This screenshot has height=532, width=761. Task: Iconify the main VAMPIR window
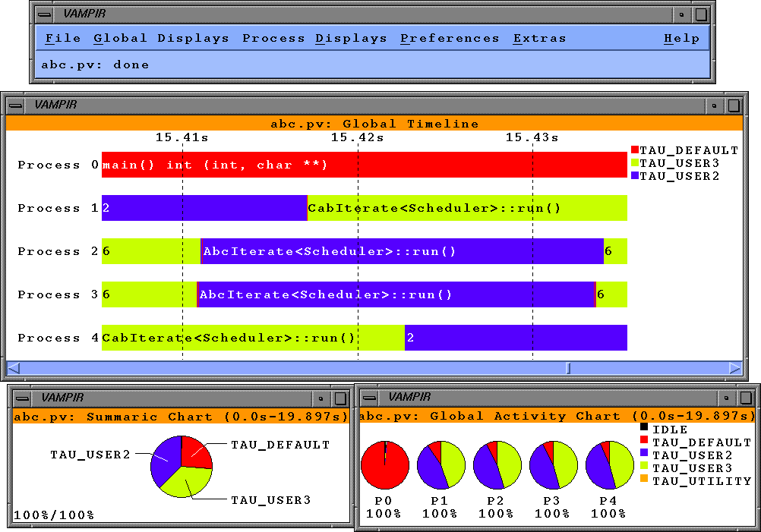pyautogui.click(x=682, y=14)
